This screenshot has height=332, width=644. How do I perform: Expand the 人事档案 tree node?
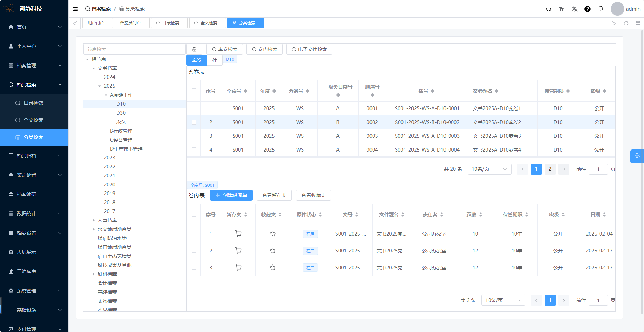coord(94,220)
